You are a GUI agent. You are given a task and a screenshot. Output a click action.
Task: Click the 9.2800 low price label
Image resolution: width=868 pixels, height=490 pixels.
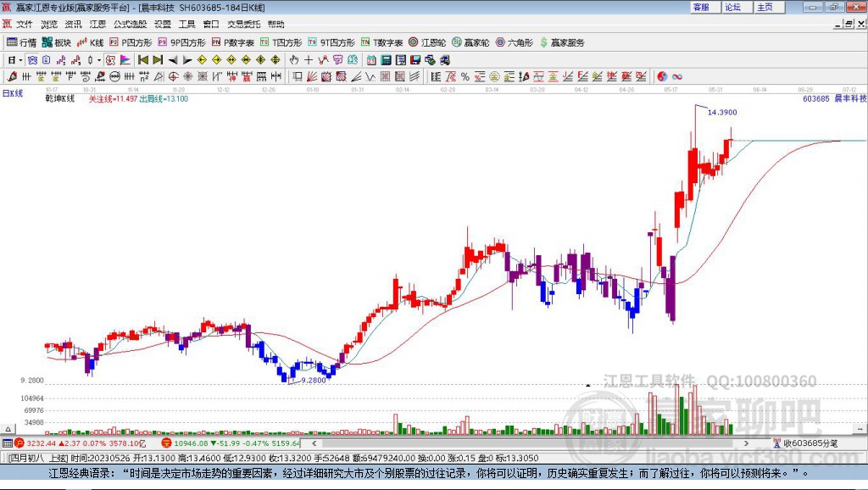314,381
